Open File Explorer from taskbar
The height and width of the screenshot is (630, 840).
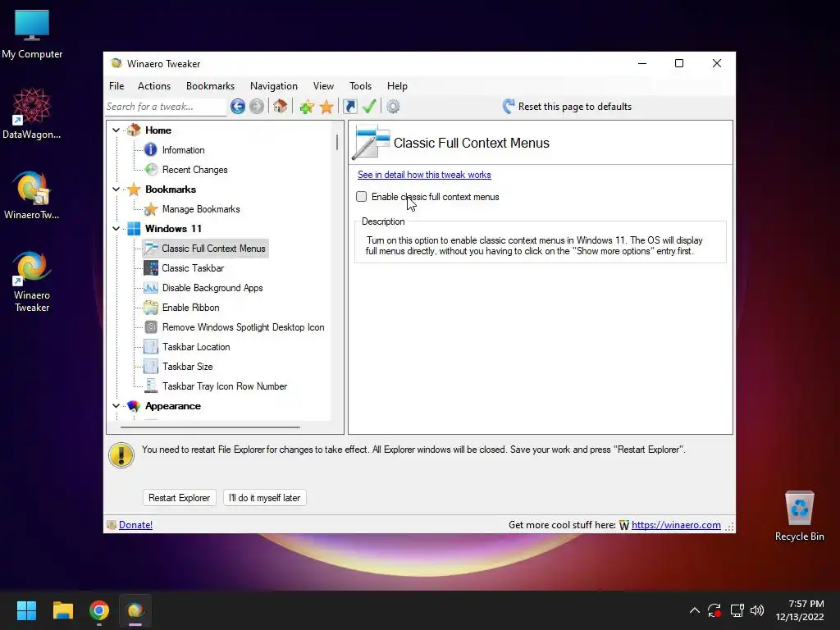62,610
